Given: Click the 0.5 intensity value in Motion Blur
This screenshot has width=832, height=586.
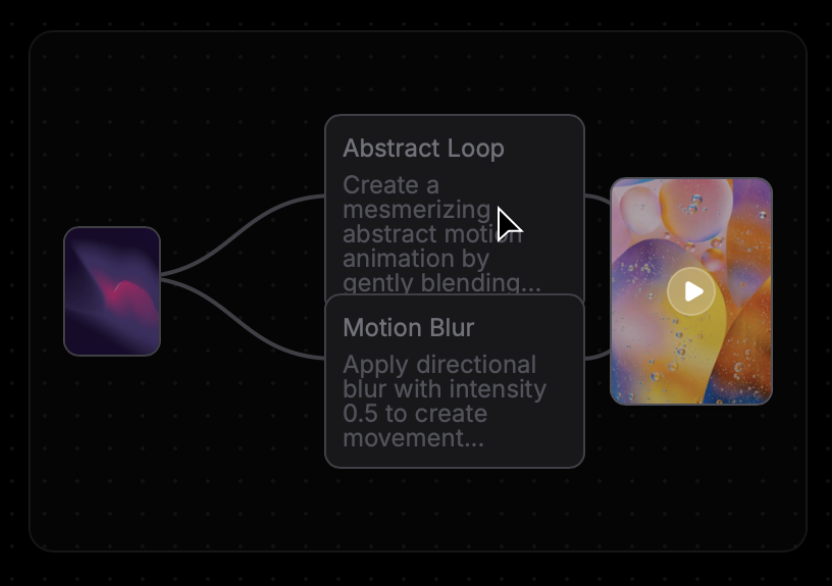Looking at the screenshot, I should coord(360,413).
